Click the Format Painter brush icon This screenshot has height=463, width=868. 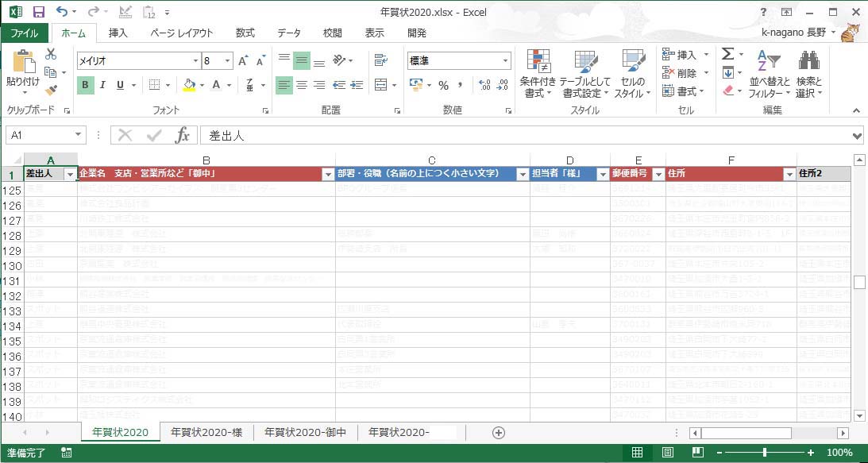click(x=51, y=90)
